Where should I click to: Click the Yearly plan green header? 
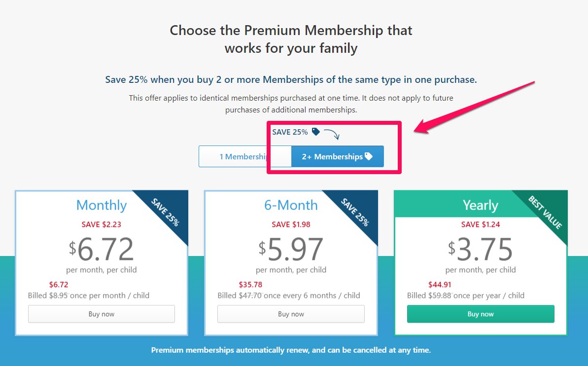[454, 204]
